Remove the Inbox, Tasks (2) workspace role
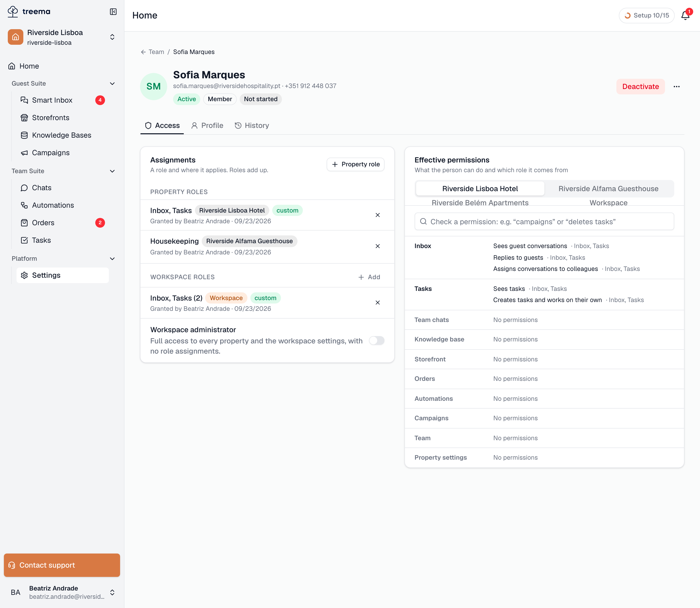Image resolution: width=700 pixels, height=608 pixels. pyautogui.click(x=377, y=303)
